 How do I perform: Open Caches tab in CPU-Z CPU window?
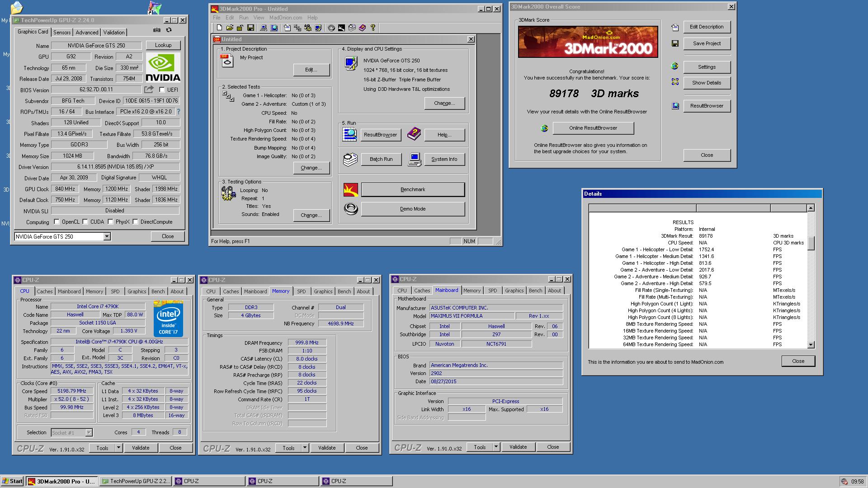45,291
